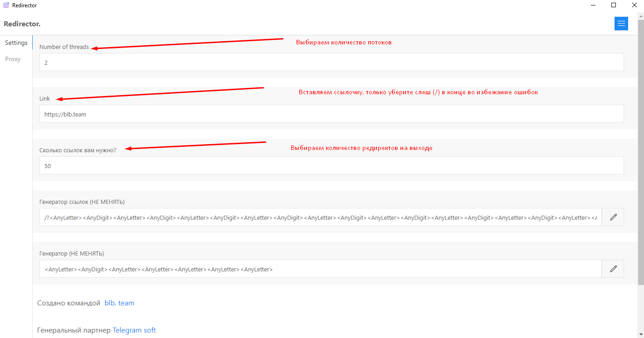
Task: Click the vertical scrollbar up arrow
Action: (x=640, y=17)
